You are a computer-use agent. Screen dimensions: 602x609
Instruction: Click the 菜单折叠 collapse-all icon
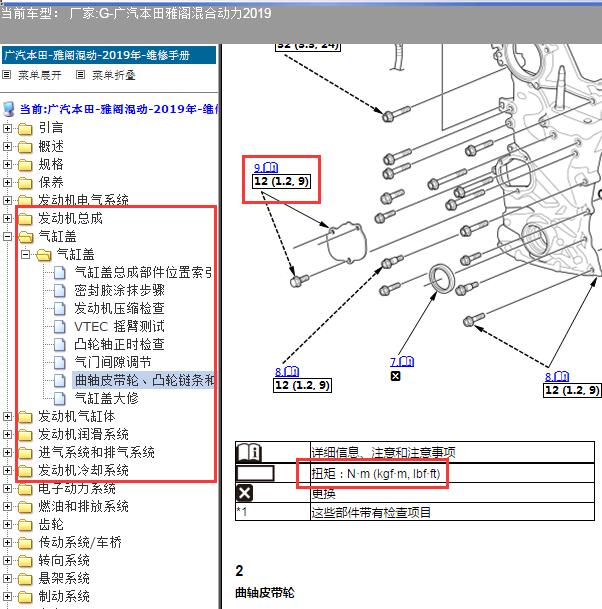click(80, 74)
